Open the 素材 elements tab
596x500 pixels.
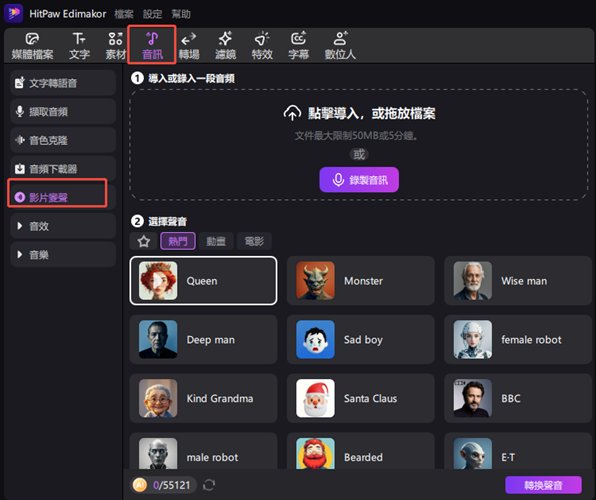116,46
